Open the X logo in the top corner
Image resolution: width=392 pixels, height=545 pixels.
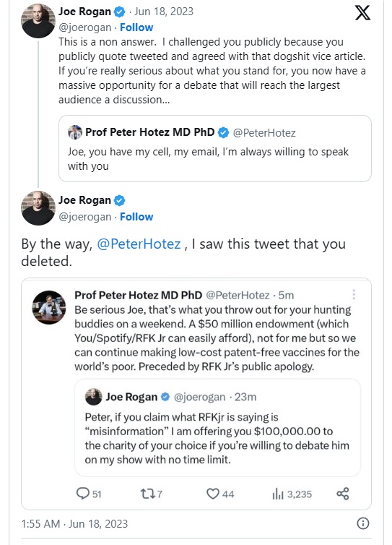pyautogui.click(x=362, y=13)
